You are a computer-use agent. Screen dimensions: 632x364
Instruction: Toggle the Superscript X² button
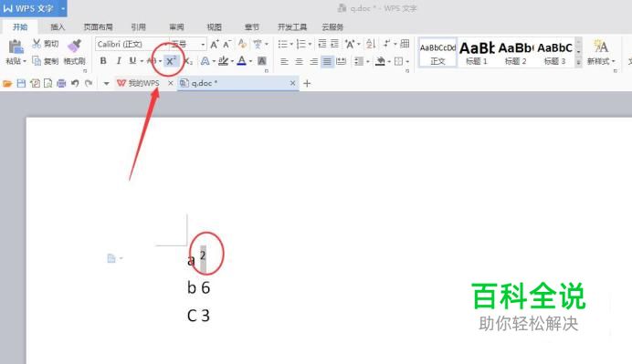(x=171, y=61)
